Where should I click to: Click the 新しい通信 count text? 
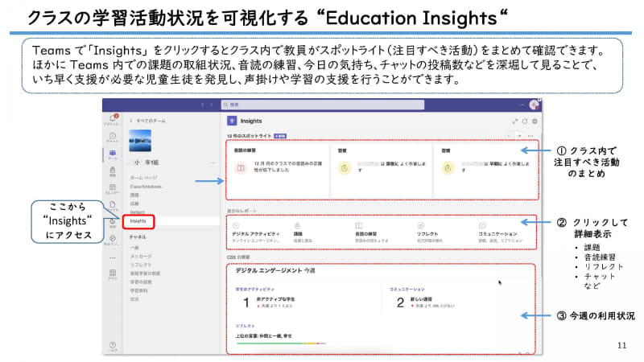(x=421, y=299)
